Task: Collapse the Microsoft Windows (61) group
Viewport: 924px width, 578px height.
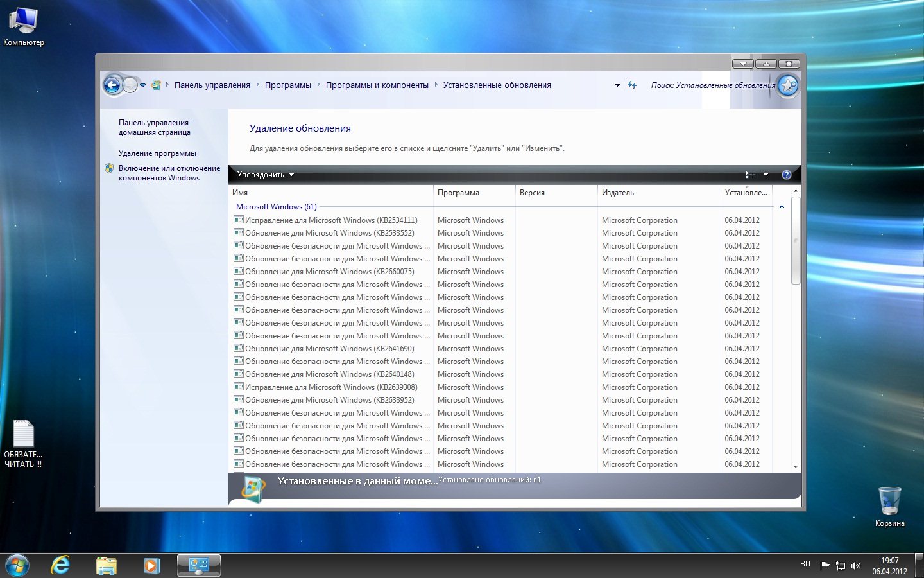Action: pyautogui.click(x=782, y=207)
